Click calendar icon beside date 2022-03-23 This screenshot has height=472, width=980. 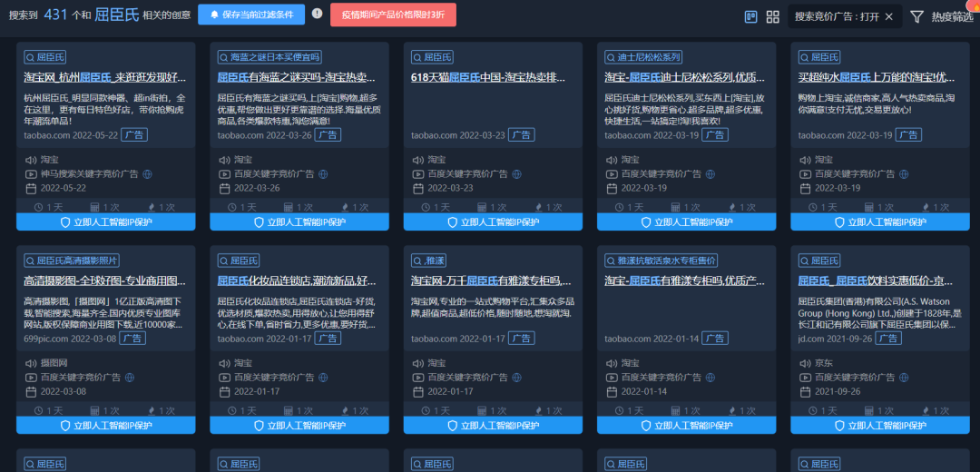click(x=418, y=188)
